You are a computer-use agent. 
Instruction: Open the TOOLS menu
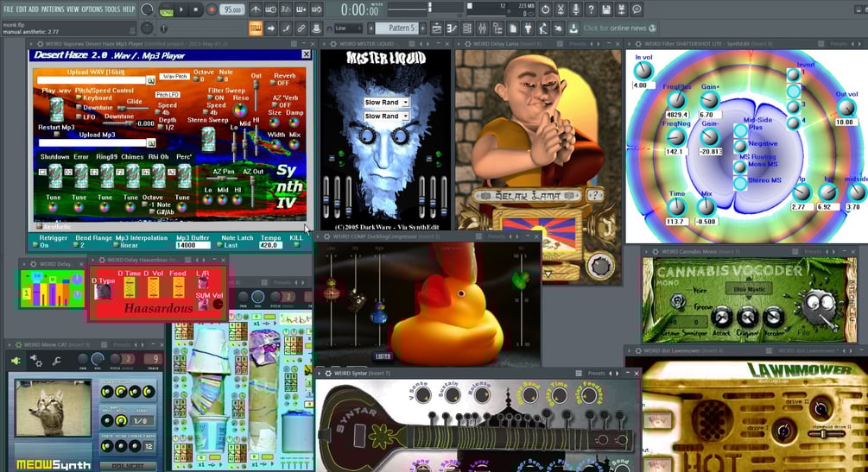(112, 9)
